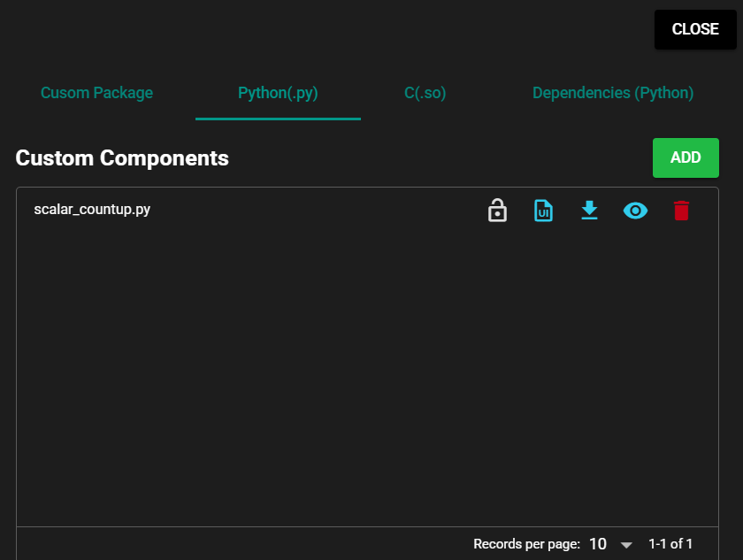Click the underline beneath the Python(.py) tab
The image size is (743, 560).
[x=278, y=119]
